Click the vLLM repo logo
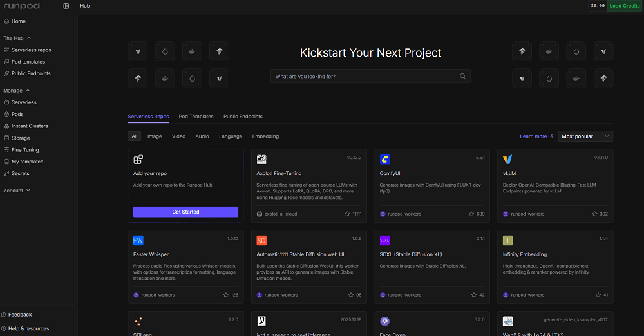Image resolution: width=644 pixels, height=336 pixels. [x=507, y=159]
